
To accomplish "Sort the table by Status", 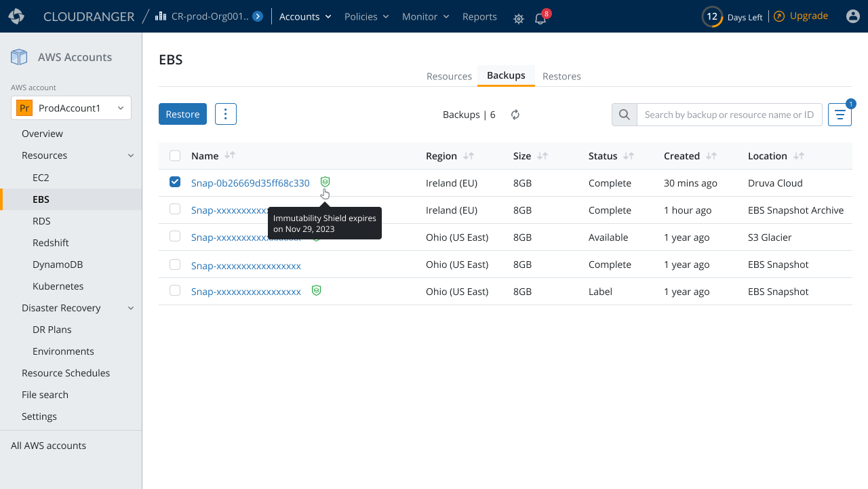I will click(629, 155).
